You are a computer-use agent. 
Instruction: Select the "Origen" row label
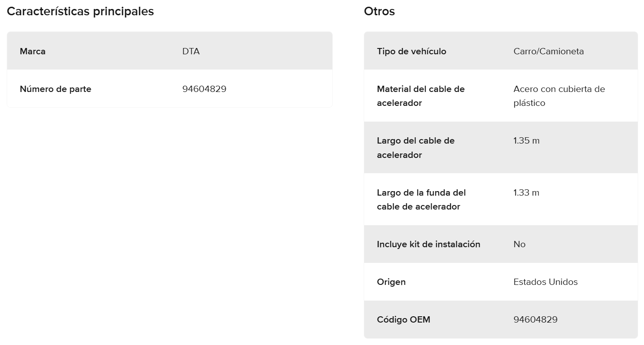[392, 282]
